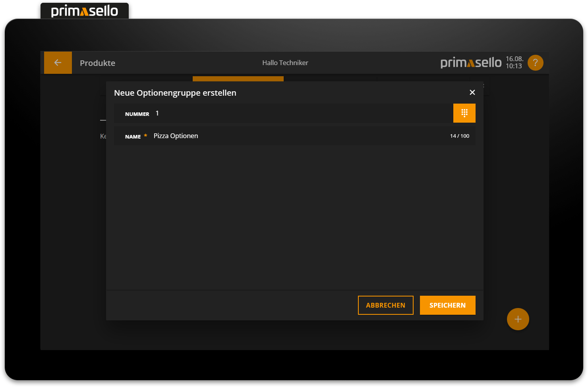Save the option group with SPEICHERN
The height and width of the screenshot is (387, 588).
447,305
